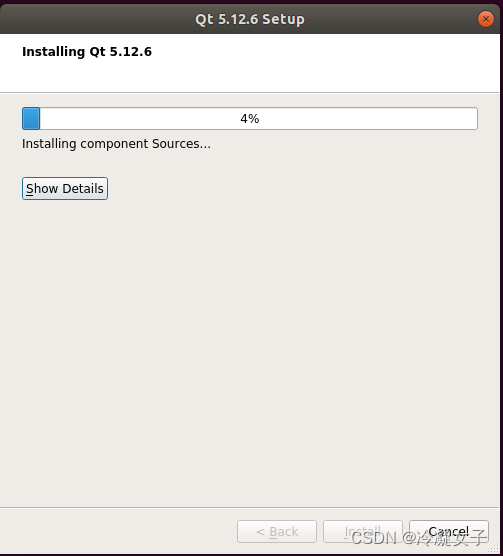Click the 4% progress percentage label
The image size is (503, 556).
[250, 119]
